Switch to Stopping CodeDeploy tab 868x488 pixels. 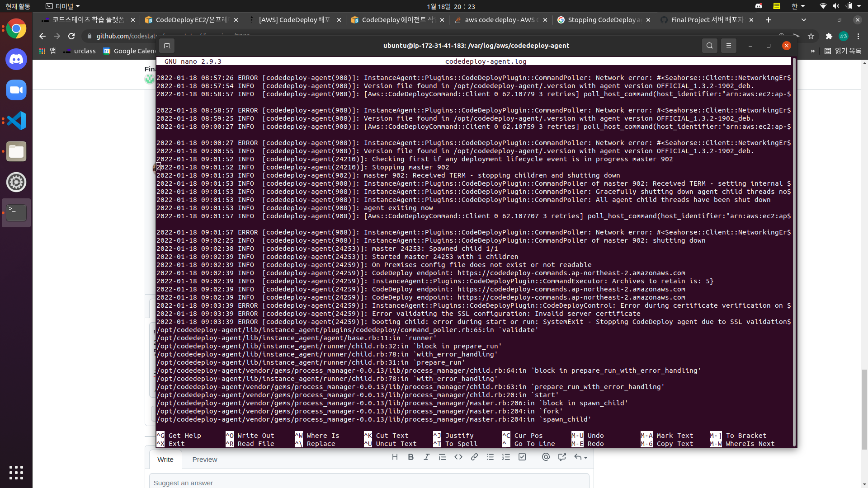(x=604, y=20)
